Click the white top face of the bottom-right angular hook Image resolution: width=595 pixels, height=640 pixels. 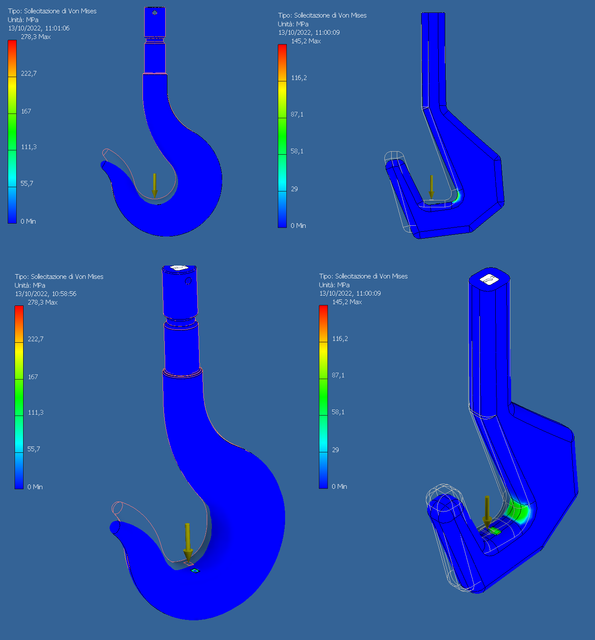pyautogui.click(x=489, y=279)
